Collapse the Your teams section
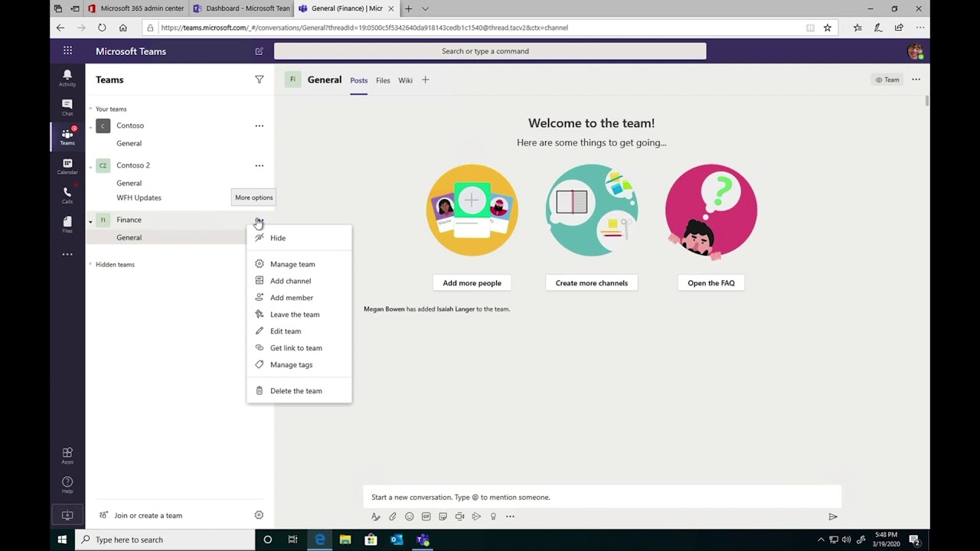Screen dimensions: 980x551 [90, 109]
